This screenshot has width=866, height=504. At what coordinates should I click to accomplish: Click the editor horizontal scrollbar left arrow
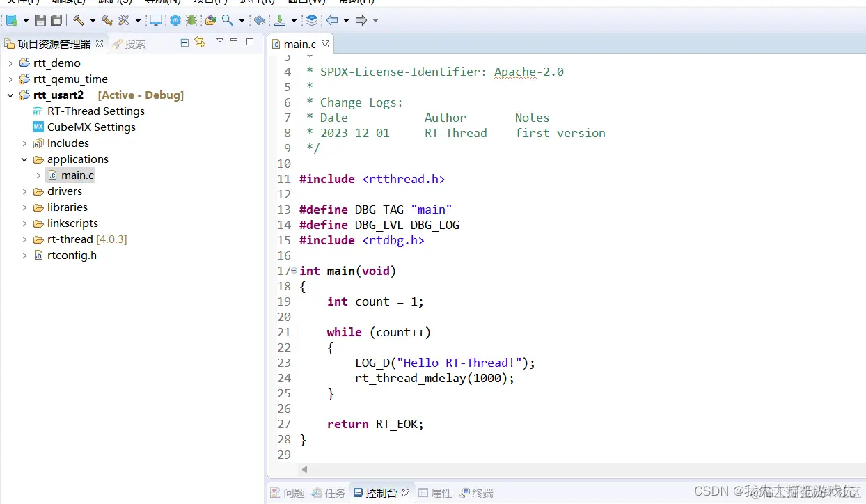[304, 470]
